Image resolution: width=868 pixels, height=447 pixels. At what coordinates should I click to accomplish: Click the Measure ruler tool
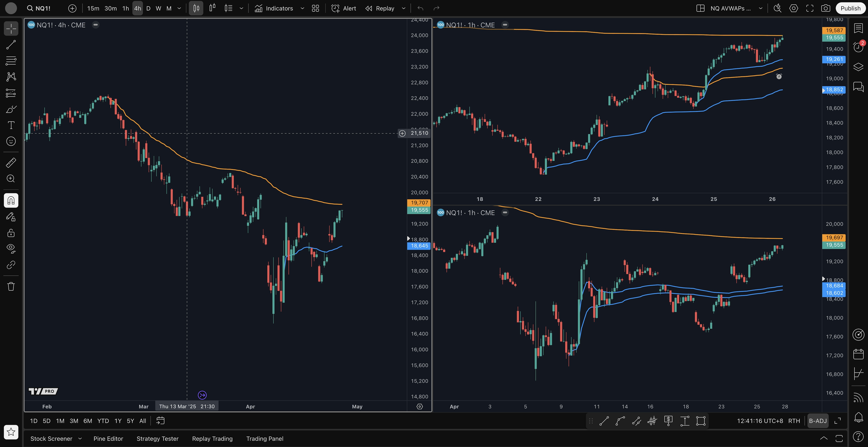tap(11, 163)
